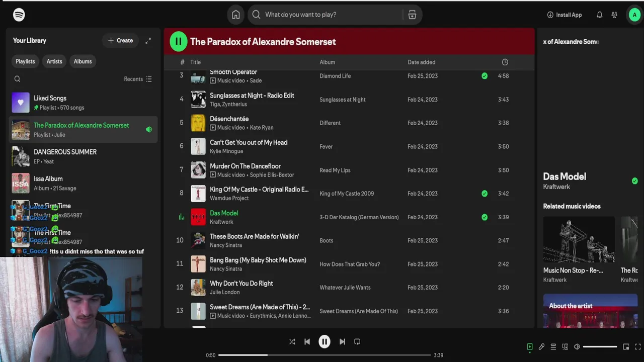This screenshot has height=362, width=644.
Task: Open Das Model title in Now Playing panel
Action: (565, 176)
